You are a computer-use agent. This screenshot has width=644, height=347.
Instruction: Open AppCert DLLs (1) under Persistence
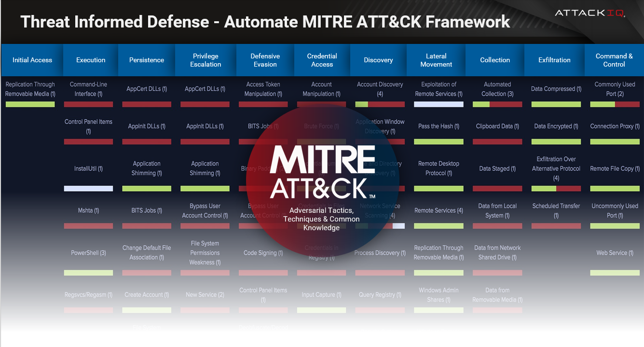pos(147,89)
